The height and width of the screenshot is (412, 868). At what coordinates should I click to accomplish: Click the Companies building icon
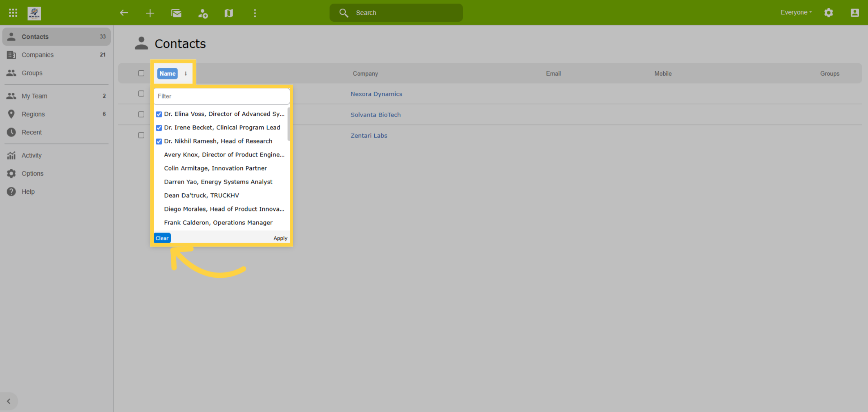12,55
